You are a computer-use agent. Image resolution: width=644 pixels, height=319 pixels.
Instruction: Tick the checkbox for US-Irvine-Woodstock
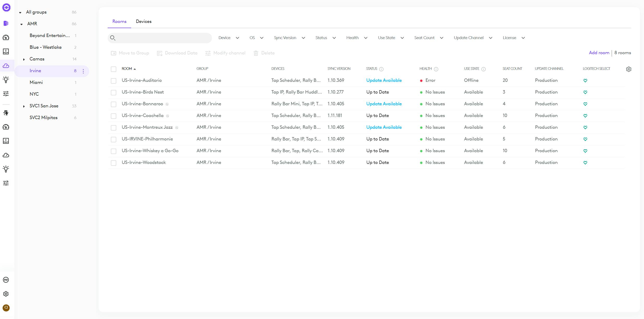113,163
